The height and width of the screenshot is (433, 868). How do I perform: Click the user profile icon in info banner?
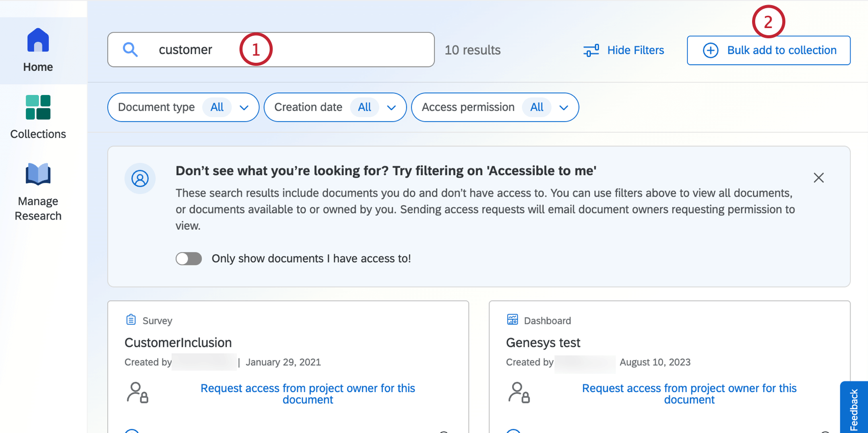(140, 178)
